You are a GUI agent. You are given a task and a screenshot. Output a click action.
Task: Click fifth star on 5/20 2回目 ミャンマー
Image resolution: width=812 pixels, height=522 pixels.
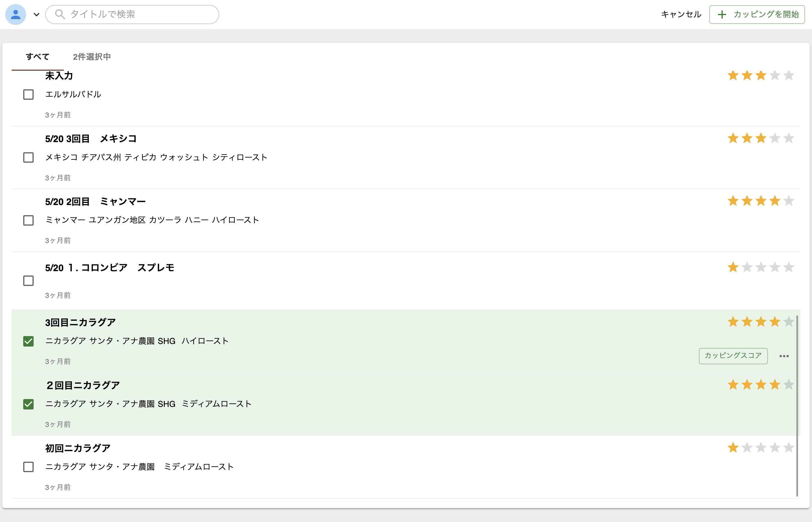tap(789, 201)
